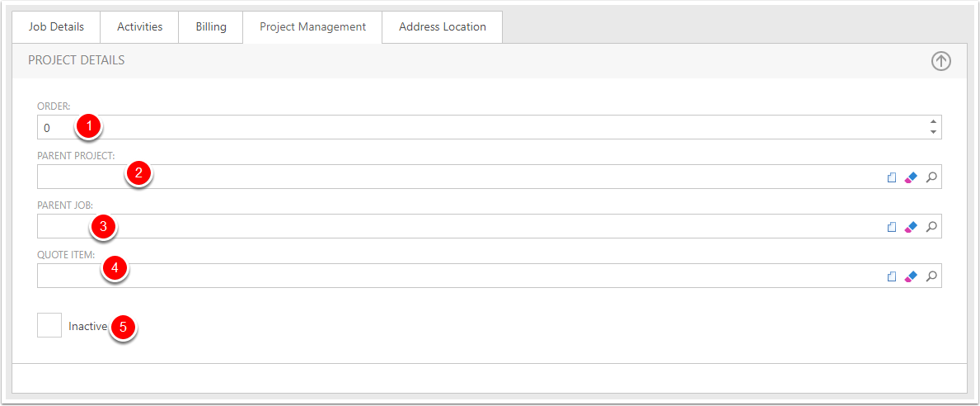Open the Activities tab
This screenshot has height=406, width=980.
coord(139,26)
